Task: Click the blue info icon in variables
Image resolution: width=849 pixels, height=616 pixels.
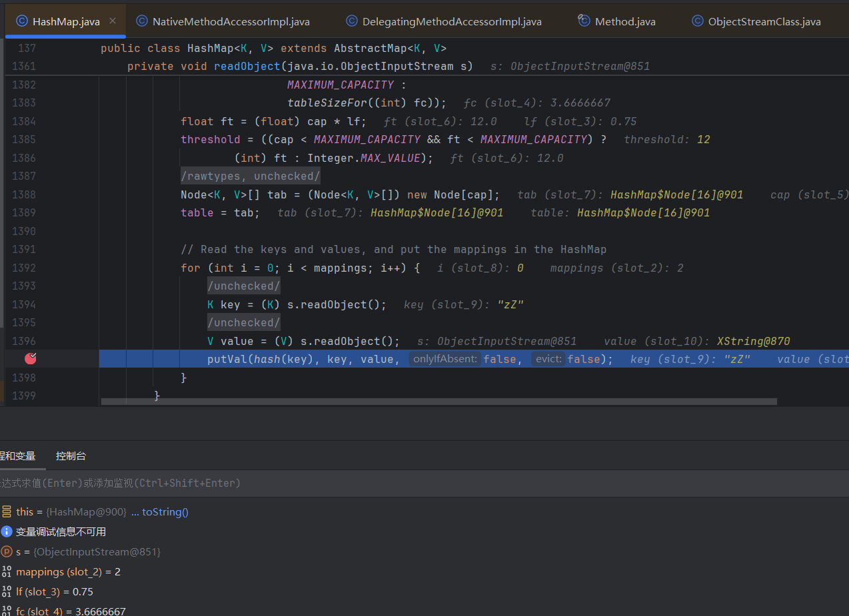Action: 7,531
